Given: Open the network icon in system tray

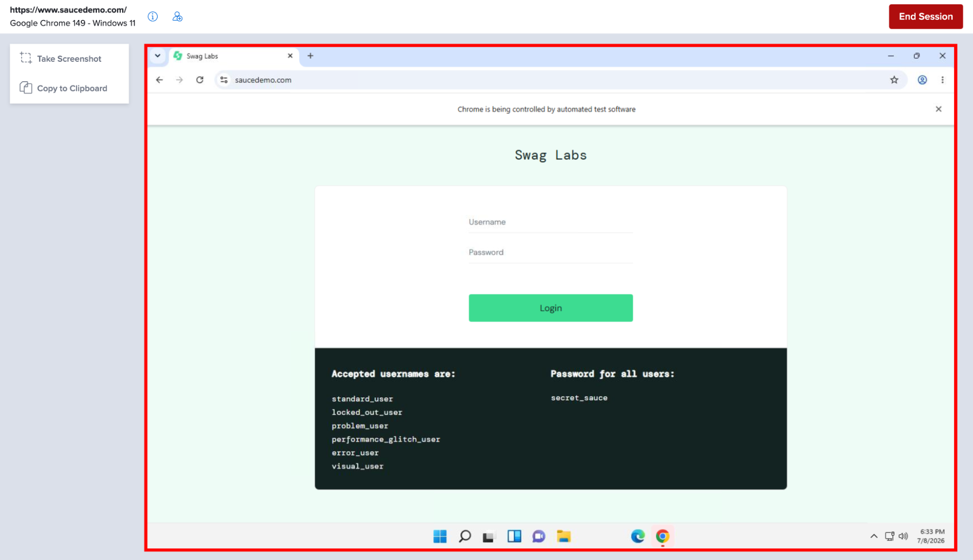Looking at the screenshot, I should tap(889, 536).
